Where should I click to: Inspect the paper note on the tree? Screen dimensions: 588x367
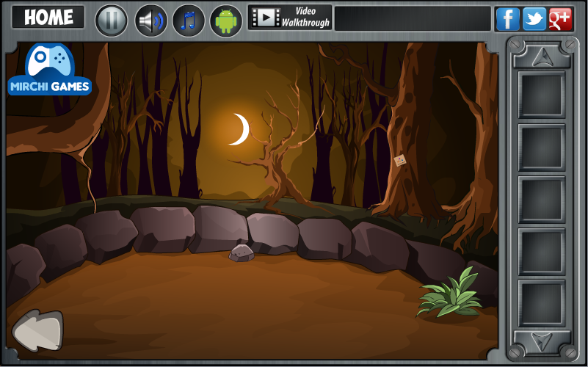coord(400,161)
